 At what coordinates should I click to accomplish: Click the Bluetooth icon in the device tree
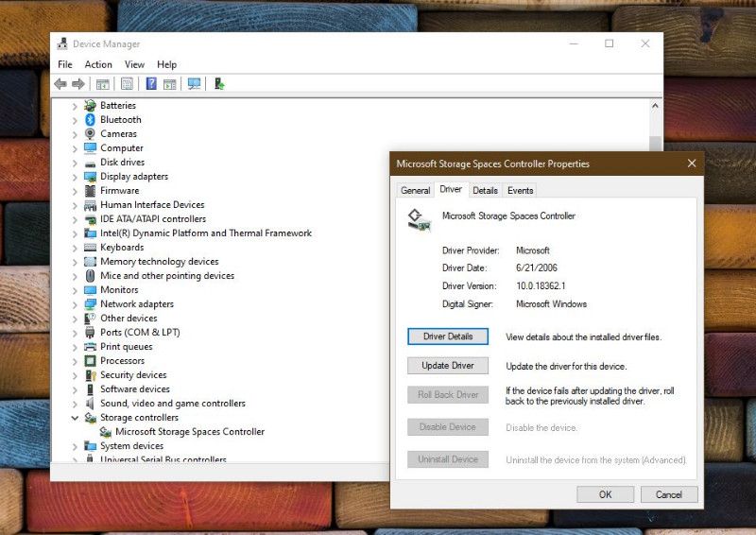[91, 120]
